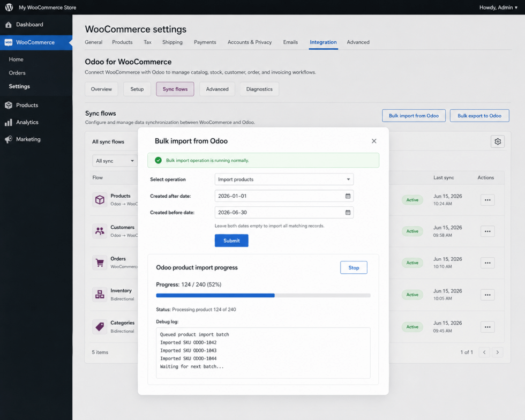
Task: Click the Created before date input field
Action: pyautogui.click(x=284, y=212)
